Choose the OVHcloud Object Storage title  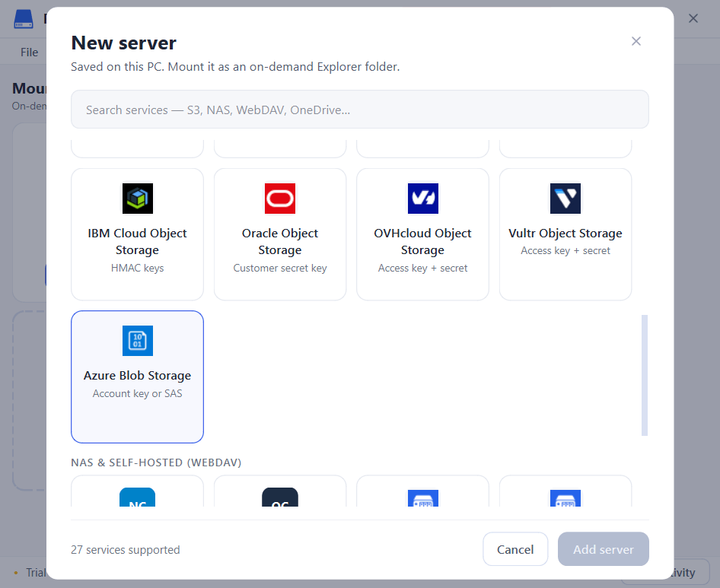(x=422, y=241)
